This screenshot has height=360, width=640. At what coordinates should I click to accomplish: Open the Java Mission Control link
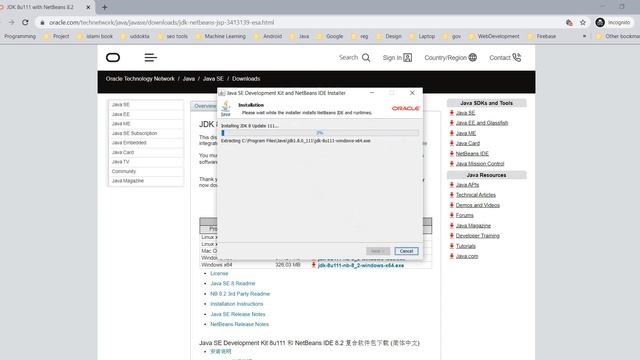click(x=480, y=164)
